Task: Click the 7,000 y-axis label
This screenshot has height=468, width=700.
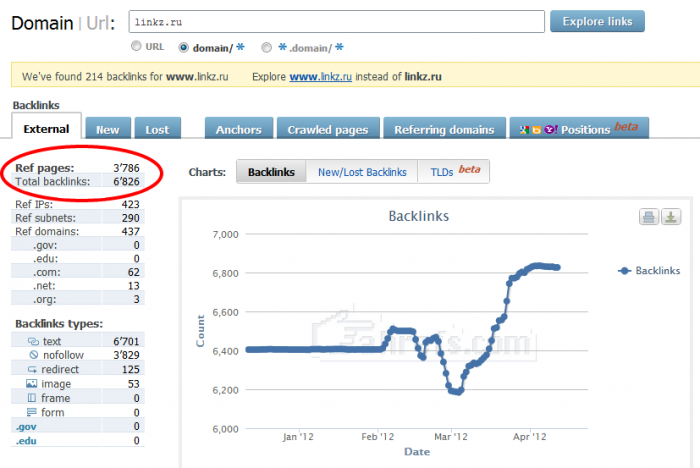Action: click(225, 234)
